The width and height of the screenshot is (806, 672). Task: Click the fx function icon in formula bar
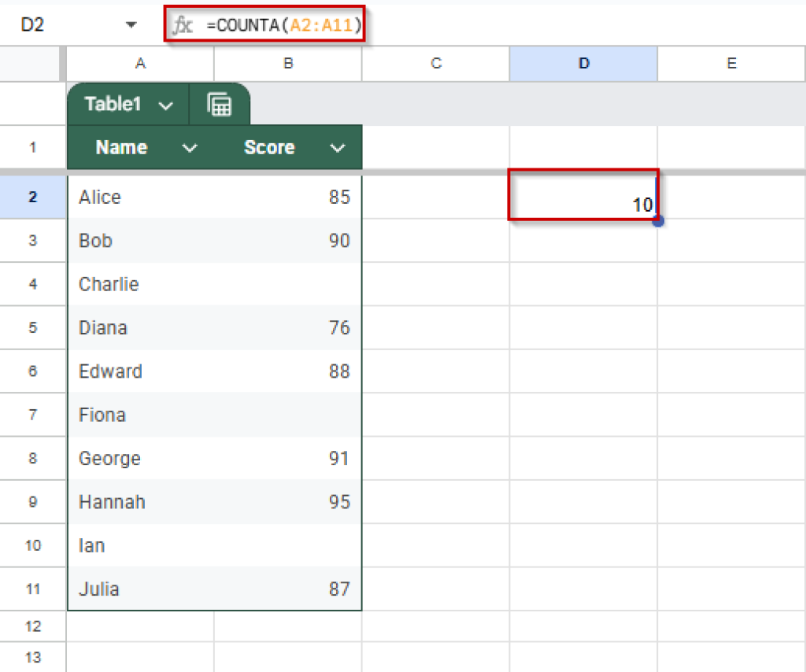tap(183, 25)
